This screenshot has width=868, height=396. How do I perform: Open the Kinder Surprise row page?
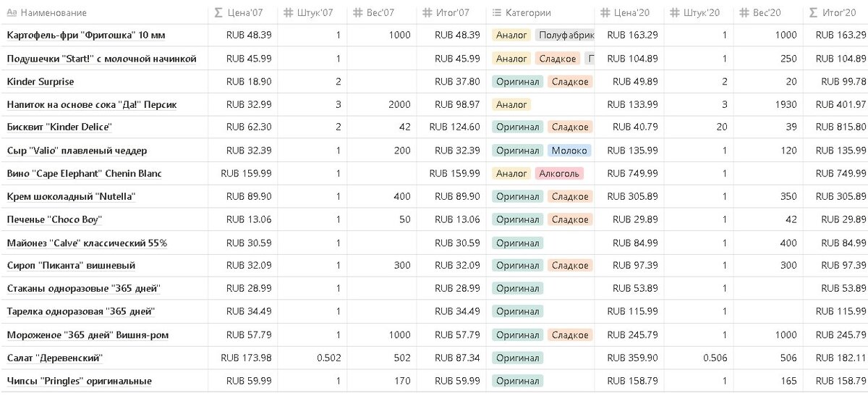point(41,82)
